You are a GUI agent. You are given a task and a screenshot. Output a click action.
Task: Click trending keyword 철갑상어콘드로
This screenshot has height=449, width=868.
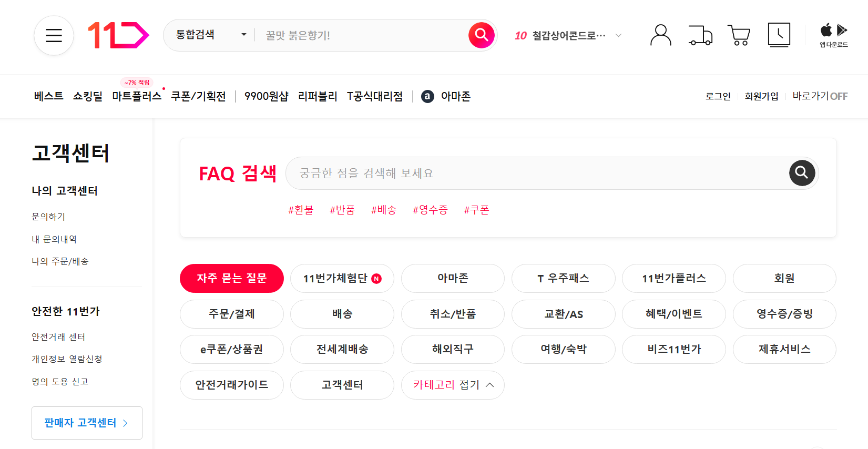tap(568, 35)
